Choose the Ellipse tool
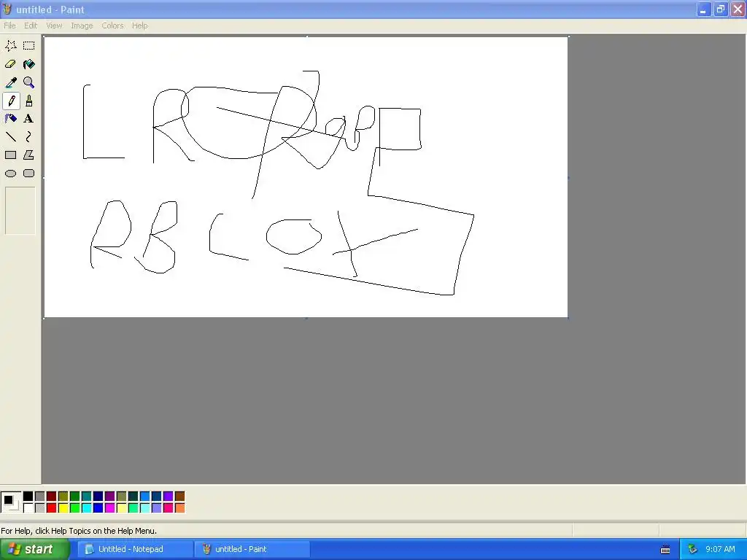 point(10,174)
